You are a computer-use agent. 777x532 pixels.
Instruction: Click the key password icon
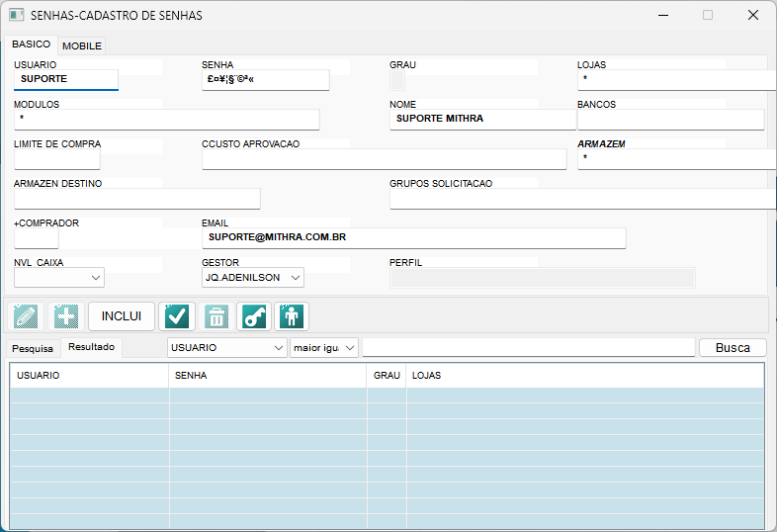[254, 316]
